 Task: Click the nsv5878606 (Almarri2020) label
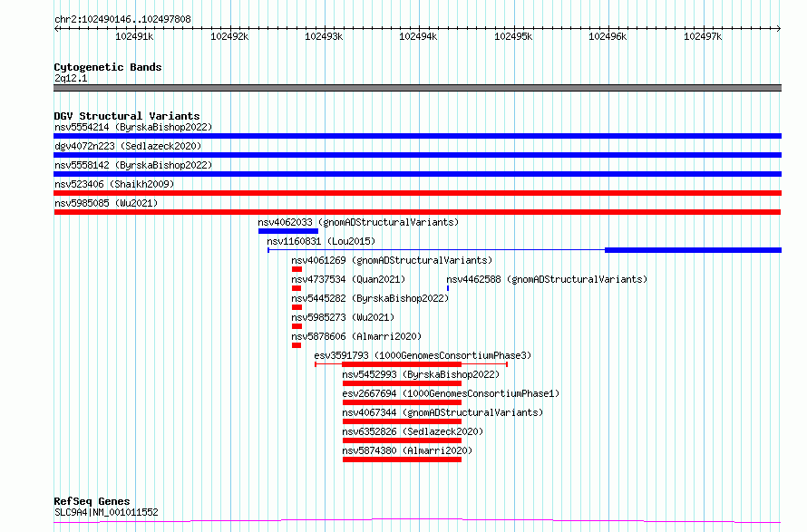tap(356, 336)
